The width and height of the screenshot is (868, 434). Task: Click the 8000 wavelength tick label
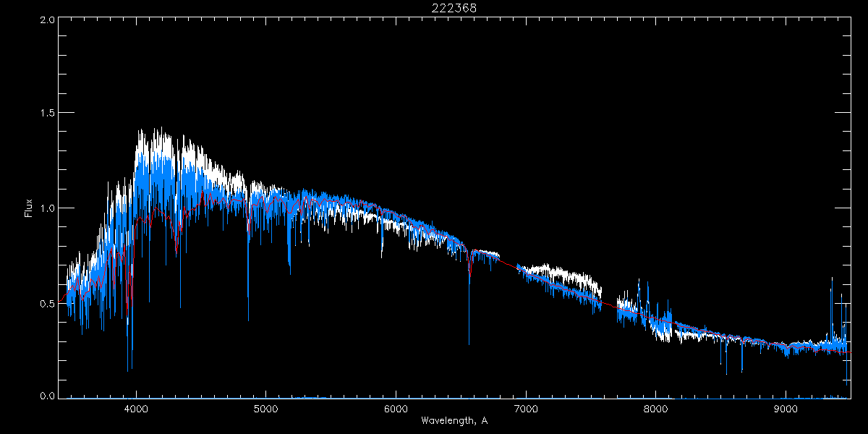coord(655,409)
